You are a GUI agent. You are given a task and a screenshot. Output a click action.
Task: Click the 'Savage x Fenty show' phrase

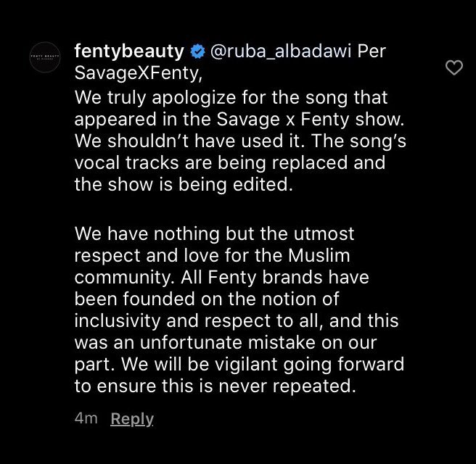pos(311,119)
